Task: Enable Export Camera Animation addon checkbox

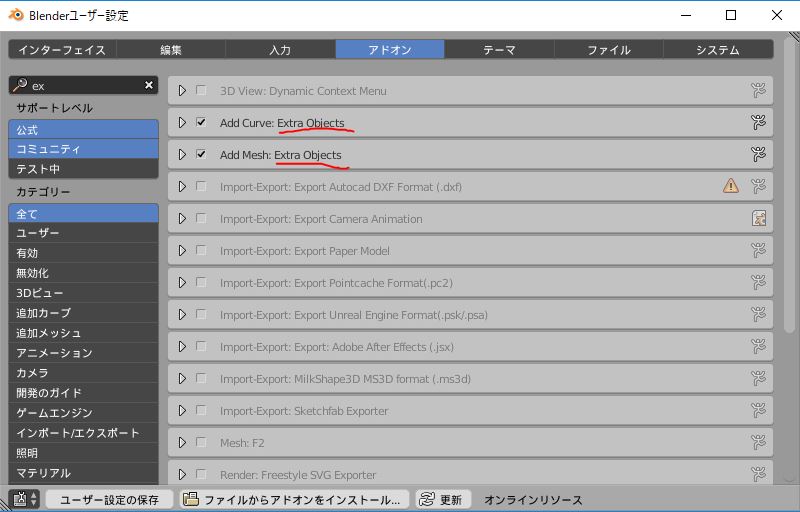Action: pos(201,218)
